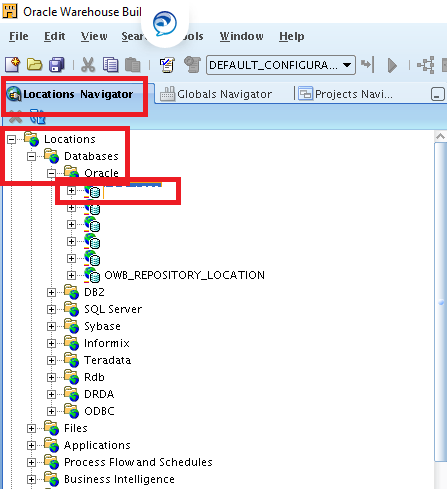The width and height of the screenshot is (447, 489).
Task: Expand the SQL Server folder
Action: point(51,309)
